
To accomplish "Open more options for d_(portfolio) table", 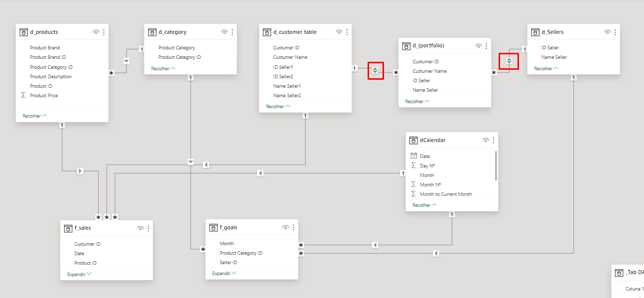I will pyautogui.click(x=487, y=46).
